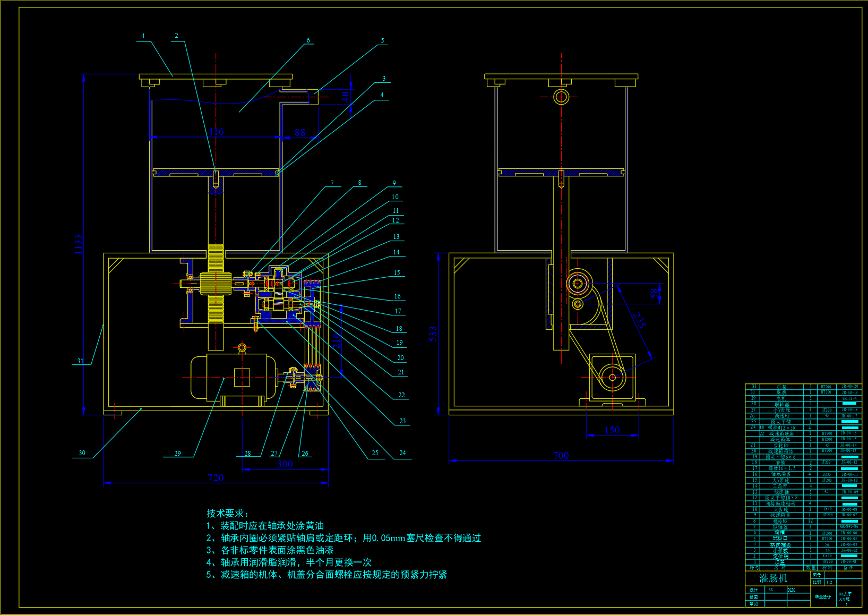Select the 58 dimension in the side view

pos(655,293)
